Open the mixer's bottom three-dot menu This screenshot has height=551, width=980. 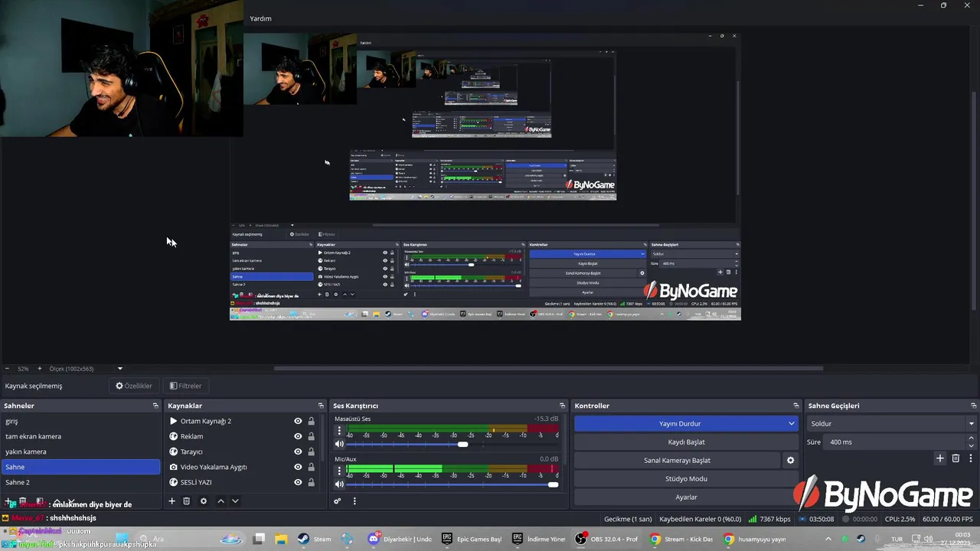pos(354,501)
